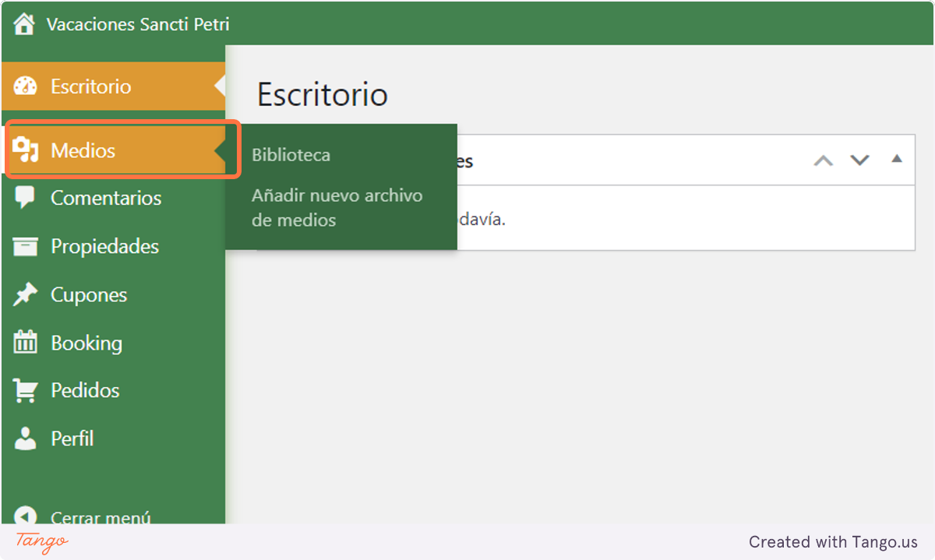This screenshot has height=560, width=935.
Task: Click the home icon beside Vacaciones Sancti Petri
Action: click(24, 24)
